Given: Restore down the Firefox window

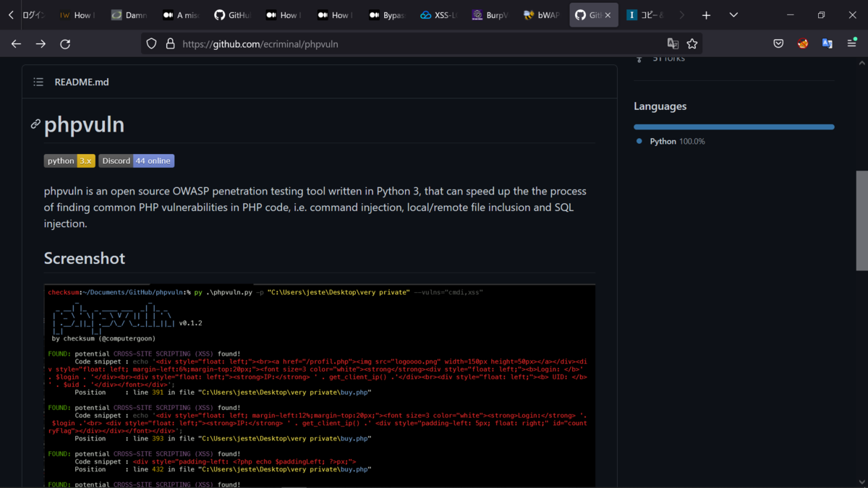Looking at the screenshot, I should coord(821,15).
